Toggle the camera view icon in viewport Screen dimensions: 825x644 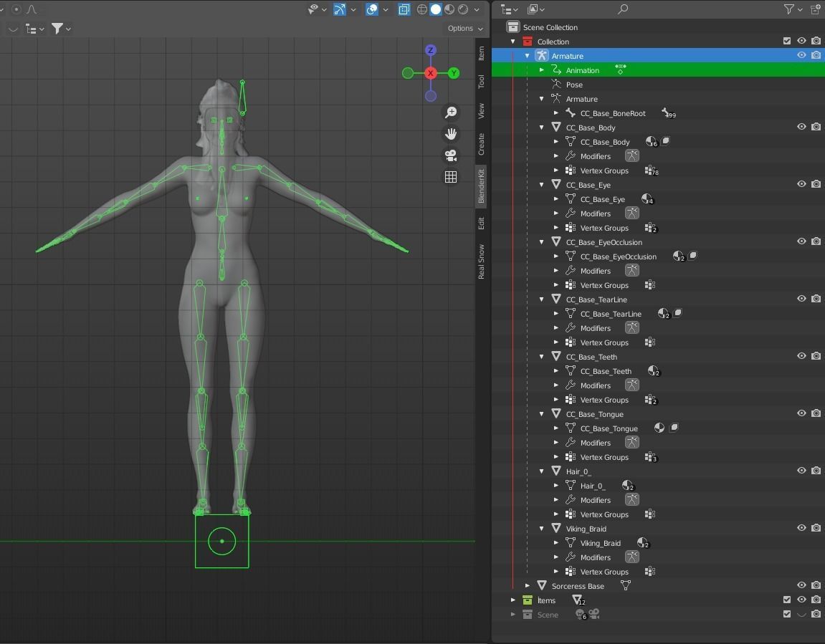(451, 155)
